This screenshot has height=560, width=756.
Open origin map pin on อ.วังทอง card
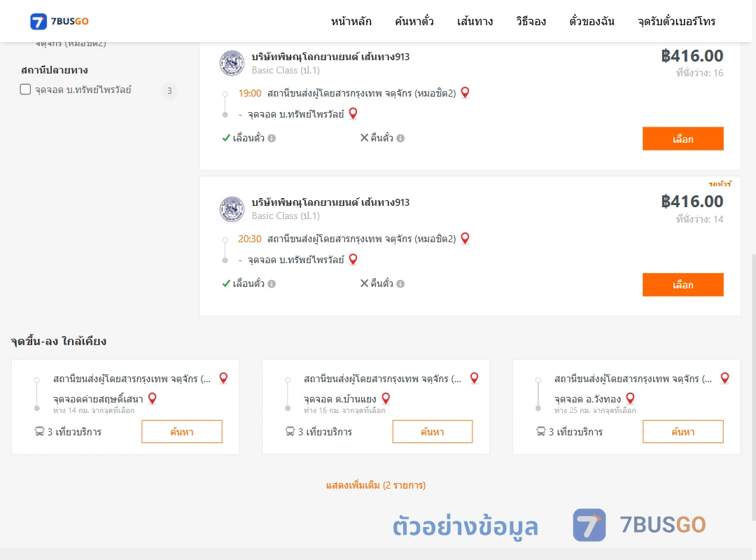pos(724,378)
